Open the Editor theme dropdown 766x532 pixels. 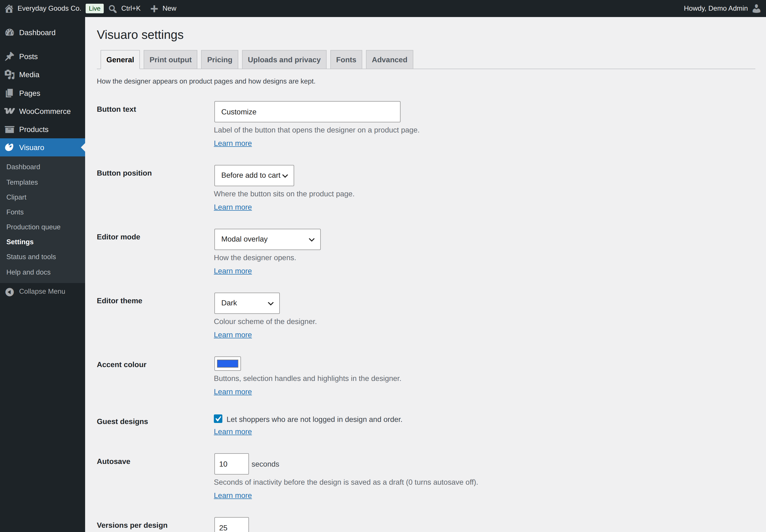click(x=247, y=303)
